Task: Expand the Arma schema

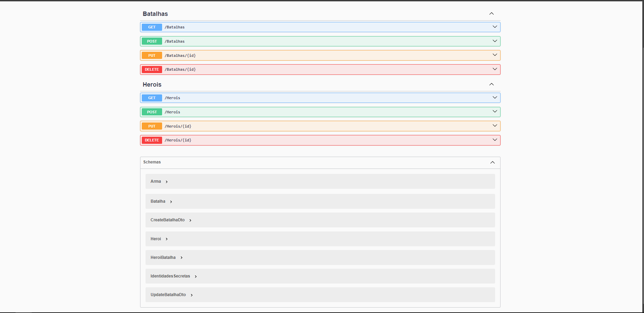Action: (x=166, y=182)
